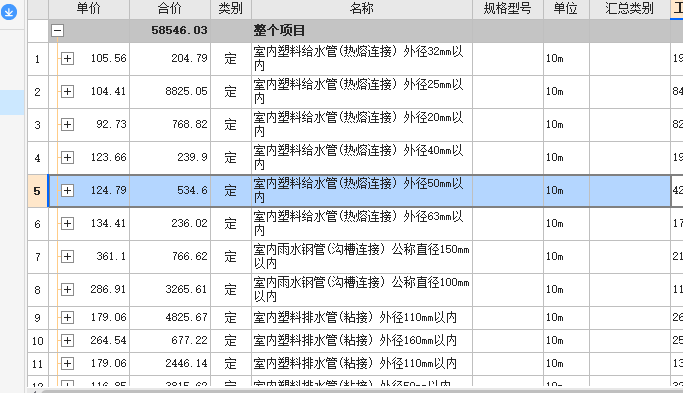Image resolution: width=683 pixels, height=393 pixels.
Task: Expand row 9 with unit price 179.06
Action: click(x=67, y=318)
